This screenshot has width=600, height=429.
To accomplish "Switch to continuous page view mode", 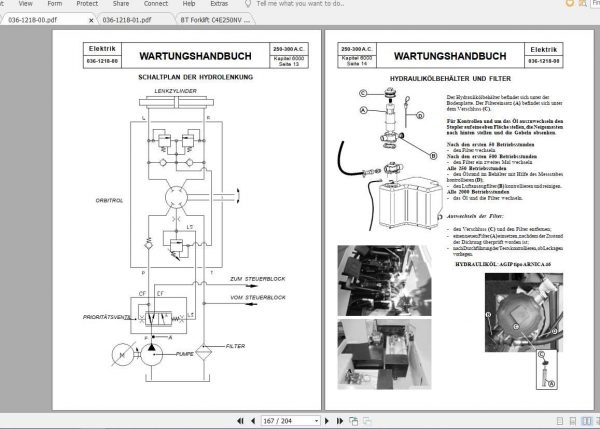I will pyautogui.click(x=573, y=421).
